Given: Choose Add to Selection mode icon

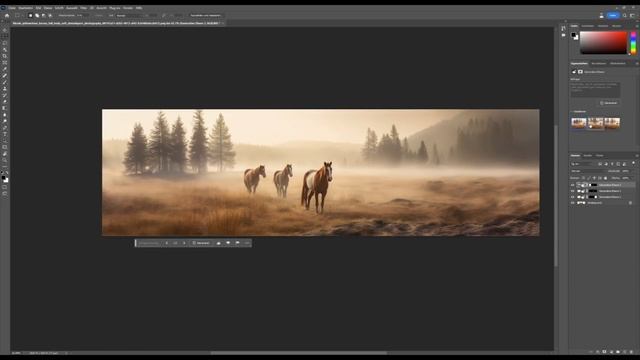Looking at the screenshot, I should (x=37, y=16).
